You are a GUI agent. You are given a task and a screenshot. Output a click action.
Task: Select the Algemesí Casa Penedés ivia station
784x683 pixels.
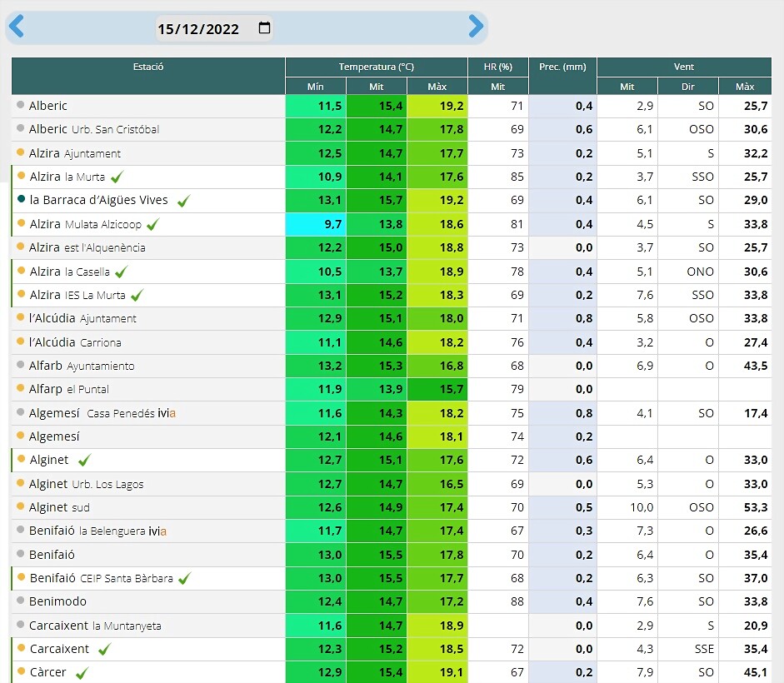click(x=102, y=413)
